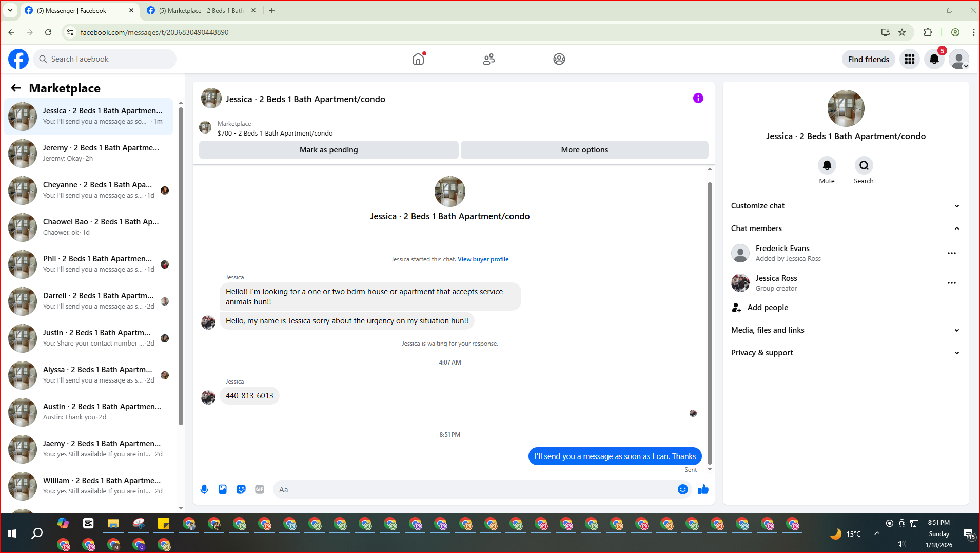Screen dimensions: 980x553
Task: Reload the page
Action: point(48,32)
